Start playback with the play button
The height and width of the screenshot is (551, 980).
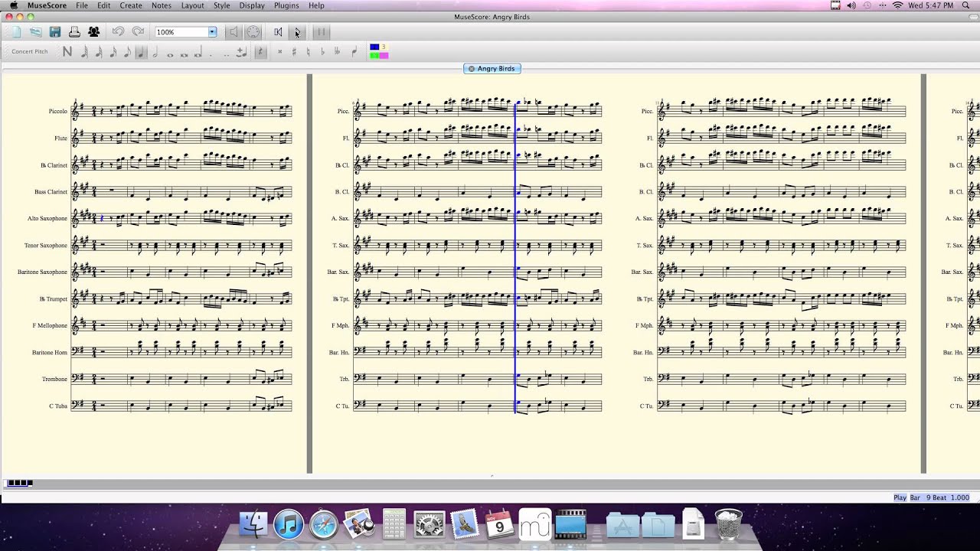pos(298,32)
